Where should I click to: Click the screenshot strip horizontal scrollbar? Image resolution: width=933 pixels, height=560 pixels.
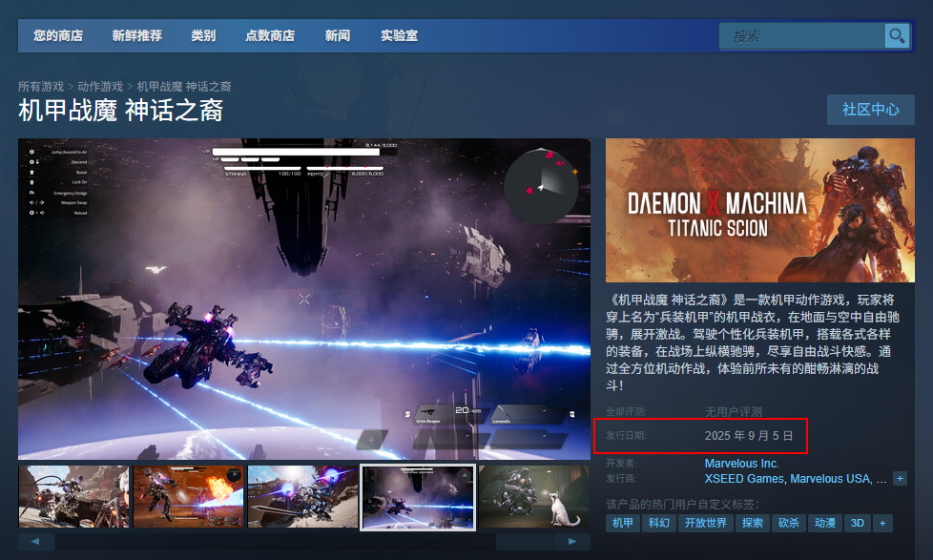coord(303,542)
